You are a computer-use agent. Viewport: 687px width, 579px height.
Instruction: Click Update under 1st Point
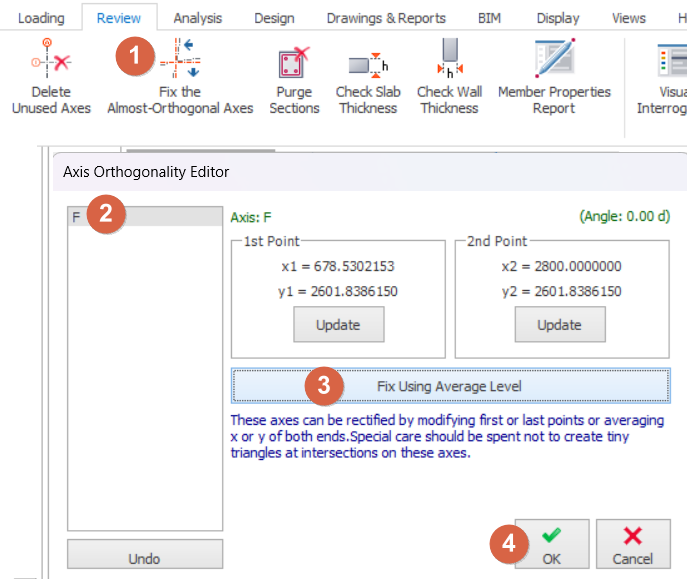tap(337, 325)
